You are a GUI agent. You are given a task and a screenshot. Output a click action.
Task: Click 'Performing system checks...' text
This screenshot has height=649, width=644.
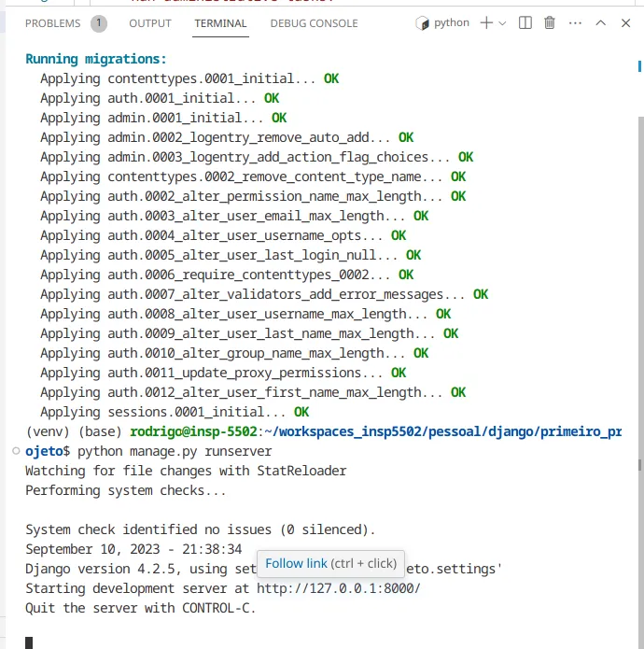(x=126, y=490)
